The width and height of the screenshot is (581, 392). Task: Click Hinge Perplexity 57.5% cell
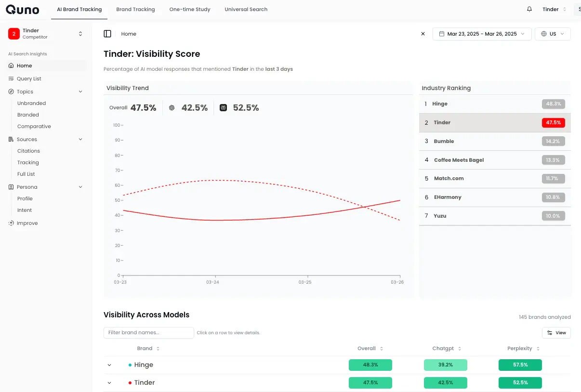(520, 365)
